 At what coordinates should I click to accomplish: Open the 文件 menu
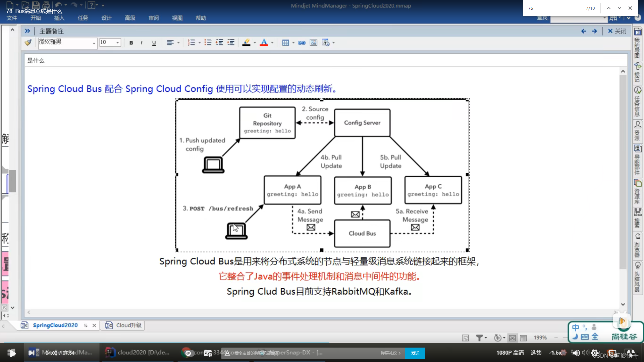click(12, 18)
